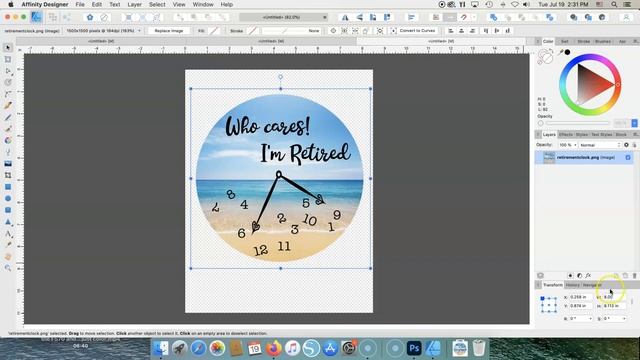Image resolution: width=640 pixels, height=360 pixels.
Task: Toggle the layer lock icon in Layers panel
Action: [x=634, y=145]
